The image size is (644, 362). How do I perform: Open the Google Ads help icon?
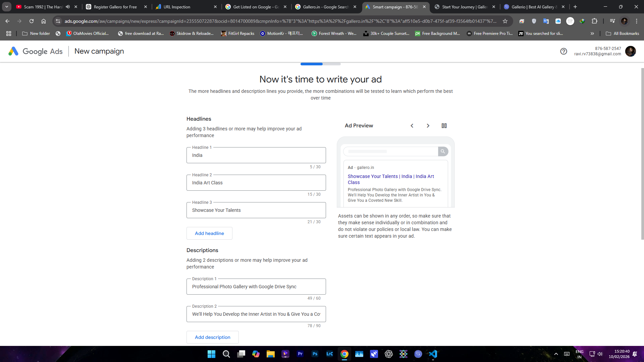tap(563, 51)
